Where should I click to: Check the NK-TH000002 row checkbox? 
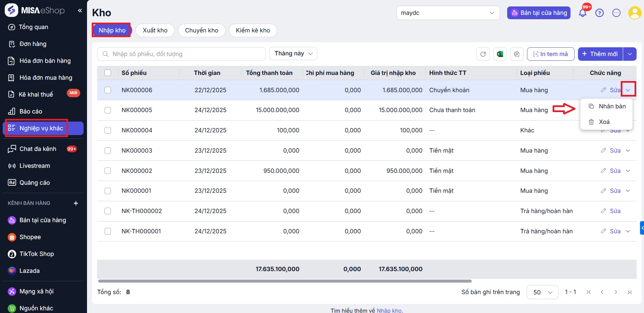pyautogui.click(x=108, y=211)
